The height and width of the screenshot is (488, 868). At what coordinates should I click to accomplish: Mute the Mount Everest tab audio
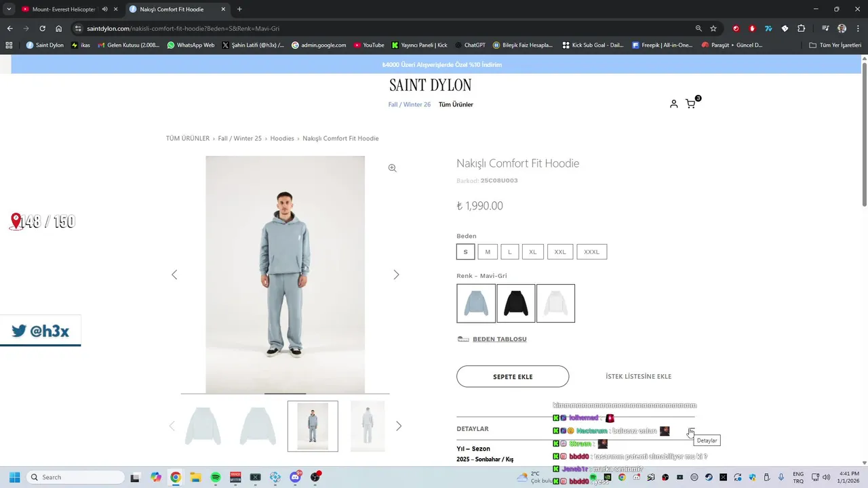click(x=104, y=9)
